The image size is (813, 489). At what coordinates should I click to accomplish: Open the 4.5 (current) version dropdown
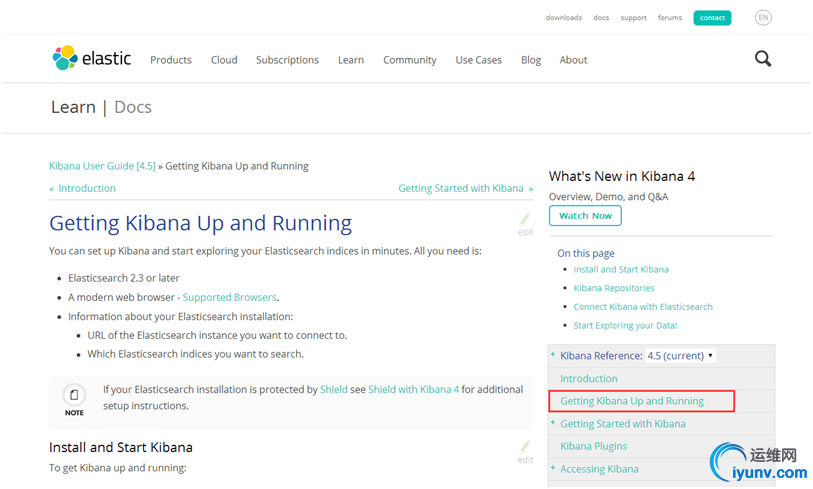coord(680,356)
